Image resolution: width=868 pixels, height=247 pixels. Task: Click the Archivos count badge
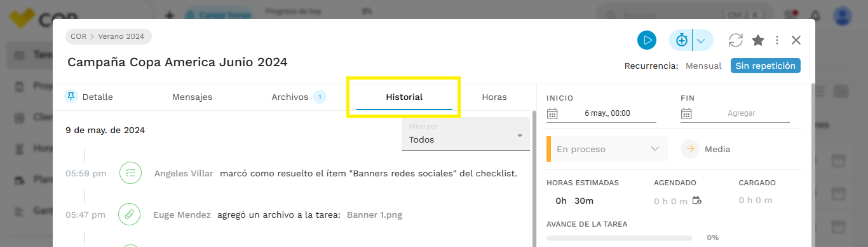click(320, 97)
